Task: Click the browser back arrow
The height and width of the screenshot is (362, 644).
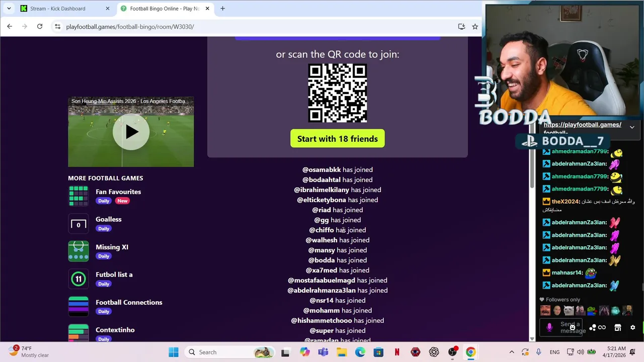Action: pyautogui.click(x=10, y=27)
